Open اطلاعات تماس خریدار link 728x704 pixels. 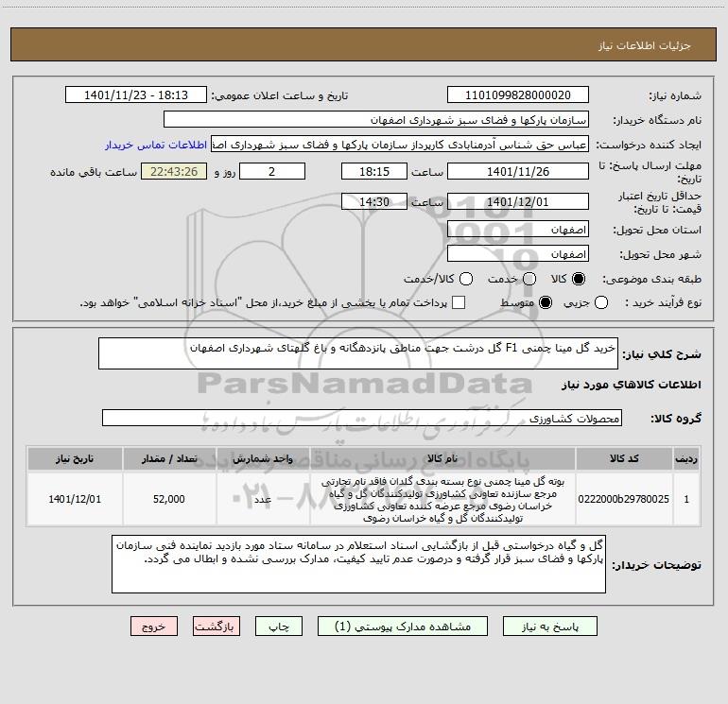pyautogui.click(x=156, y=145)
